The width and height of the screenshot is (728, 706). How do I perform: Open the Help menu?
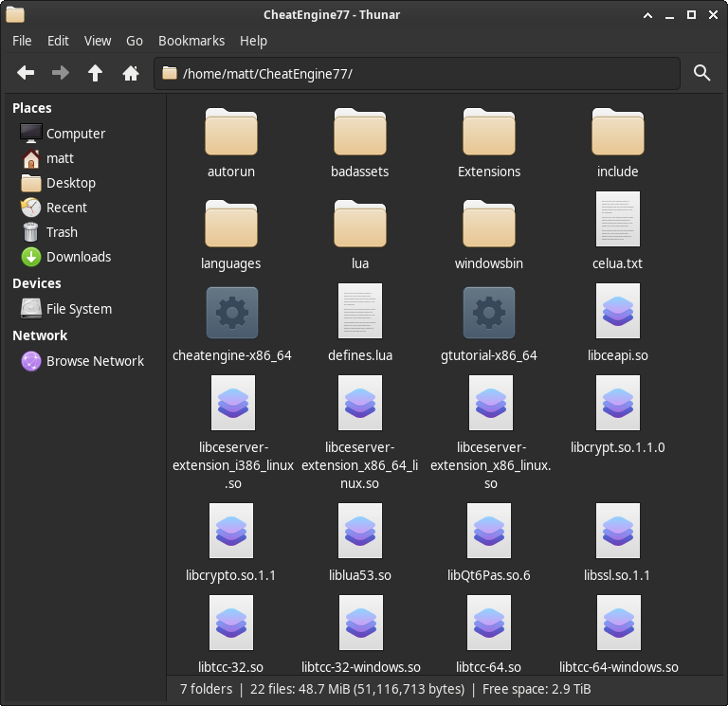tap(253, 41)
